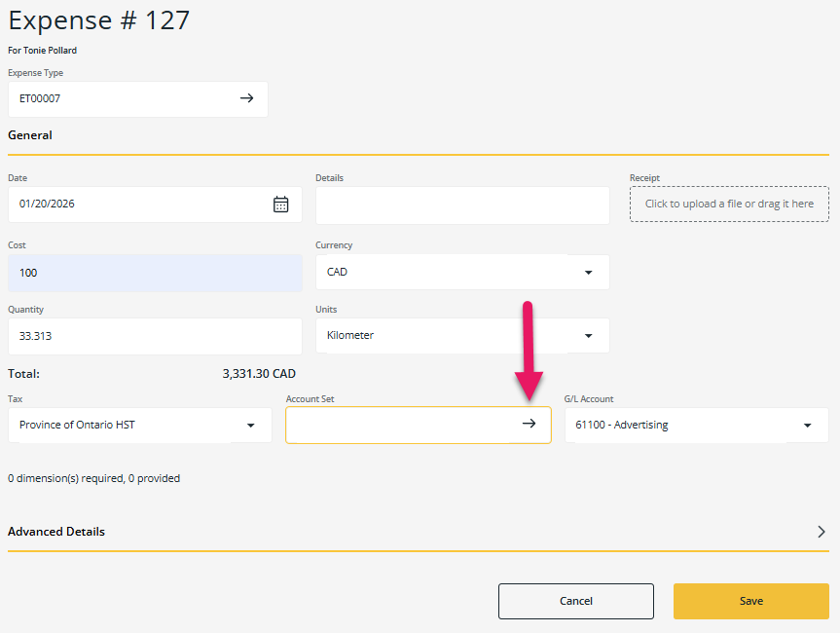This screenshot has width=840, height=633.
Task: Click the dimensions required message
Action: tap(93, 478)
